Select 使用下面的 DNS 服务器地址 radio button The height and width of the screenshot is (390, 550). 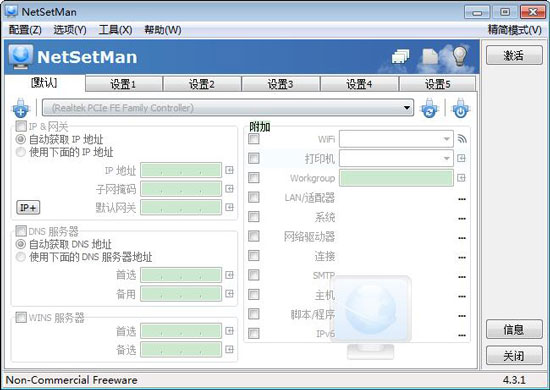tap(21, 257)
